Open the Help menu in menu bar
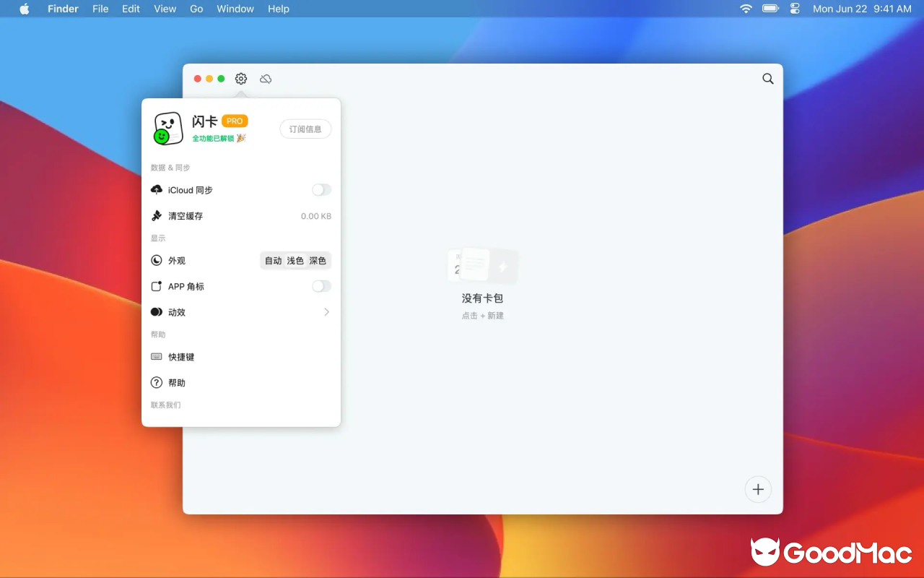The width and height of the screenshot is (924, 578). pos(279,9)
